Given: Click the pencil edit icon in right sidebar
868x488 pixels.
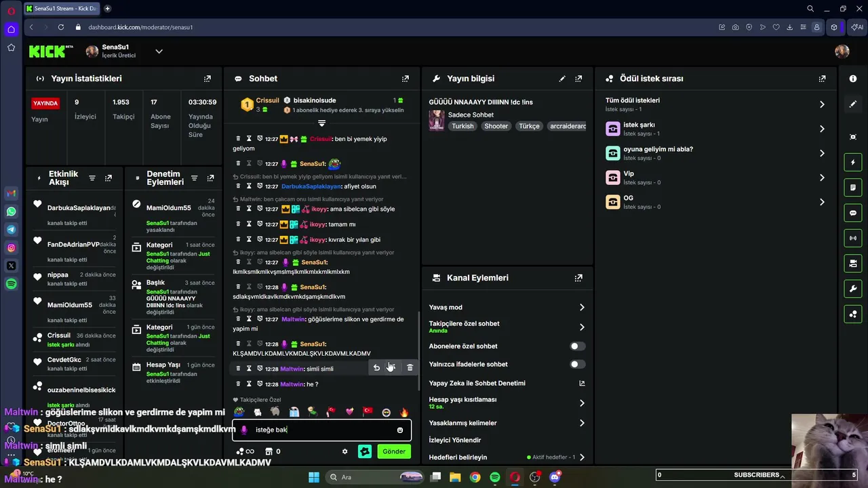Looking at the screenshot, I should coord(853,104).
